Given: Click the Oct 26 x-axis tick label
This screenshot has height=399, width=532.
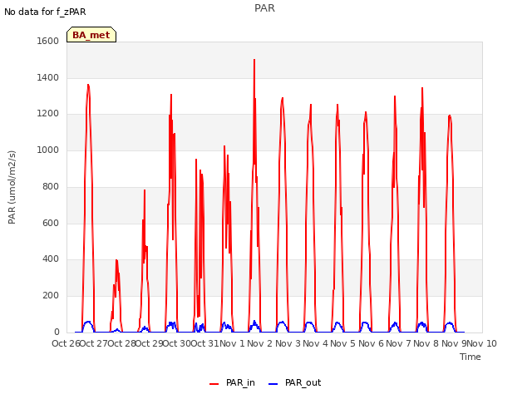Looking at the screenshot, I should 66,343.
